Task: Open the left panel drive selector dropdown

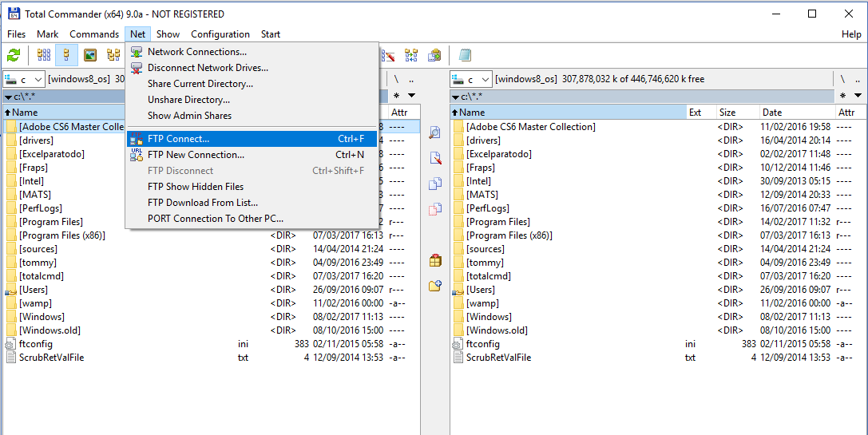Action: pyautogui.click(x=23, y=80)
